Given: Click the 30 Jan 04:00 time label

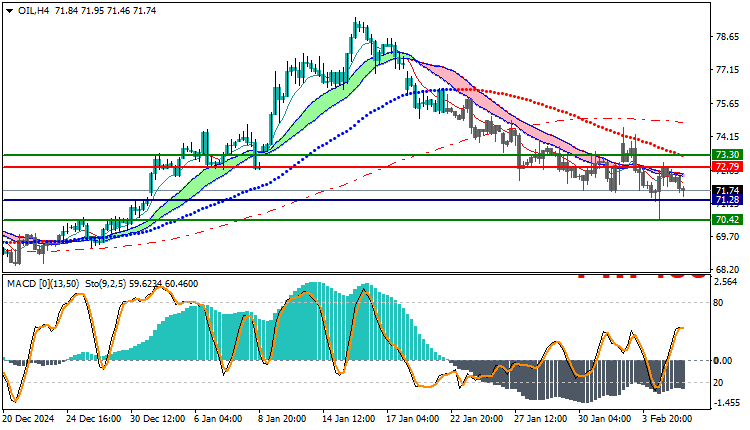Looking at the screenshot, I should [x=605, y=419].
